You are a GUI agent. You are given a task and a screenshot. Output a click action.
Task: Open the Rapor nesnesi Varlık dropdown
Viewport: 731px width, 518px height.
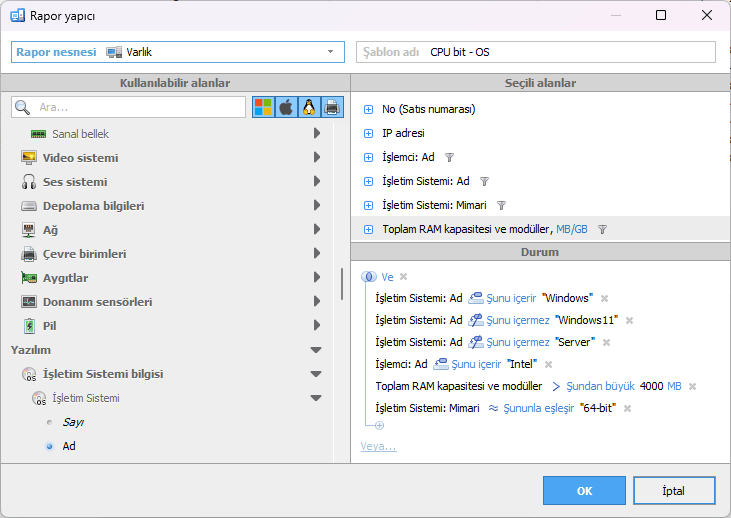coord(330,52)
